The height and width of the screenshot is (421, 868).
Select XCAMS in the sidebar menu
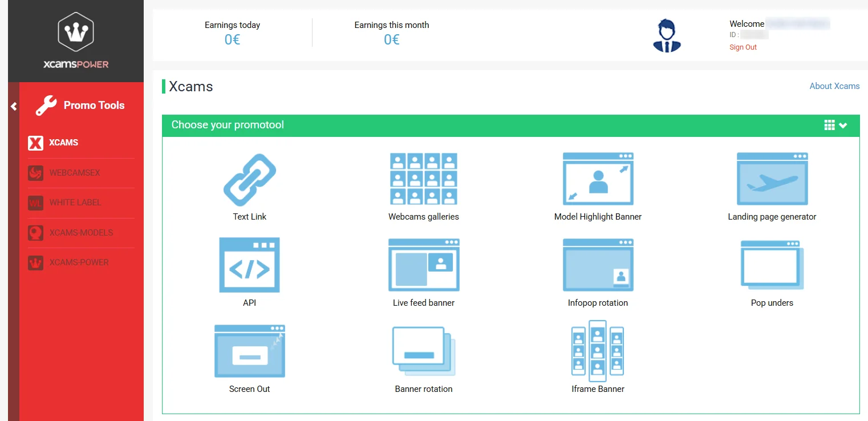coord(63,143)
